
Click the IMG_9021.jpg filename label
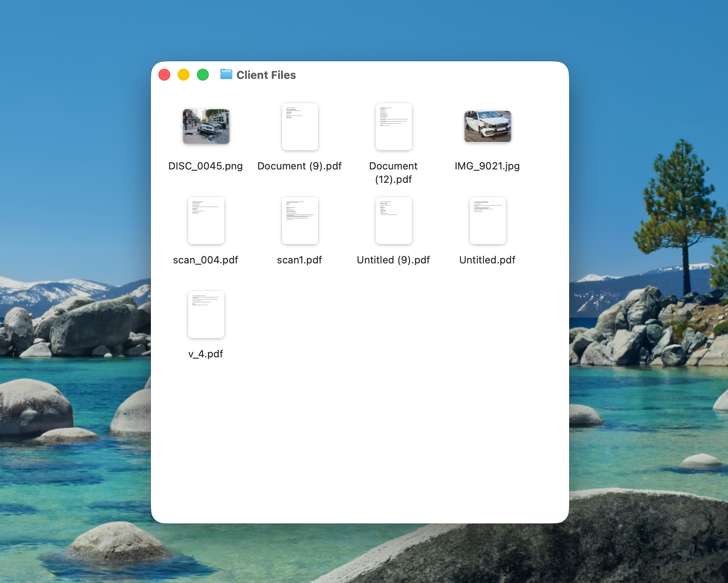[487, 166]
